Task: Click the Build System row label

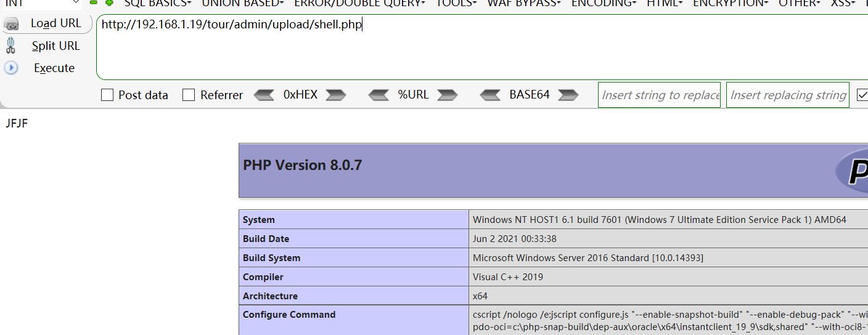Action: [x=271, y=258]
